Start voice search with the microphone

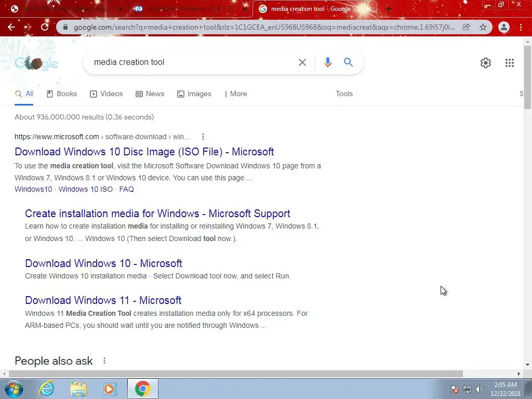point(327,62)
